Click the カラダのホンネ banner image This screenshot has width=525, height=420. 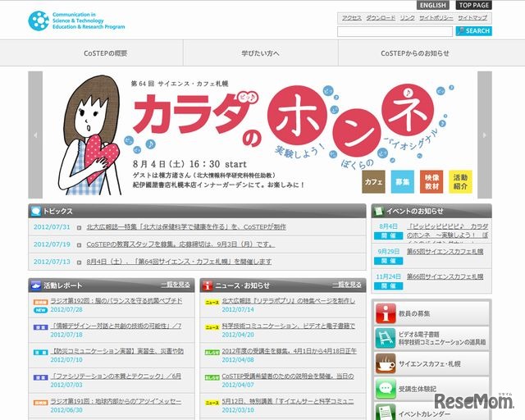coord(260,135)
